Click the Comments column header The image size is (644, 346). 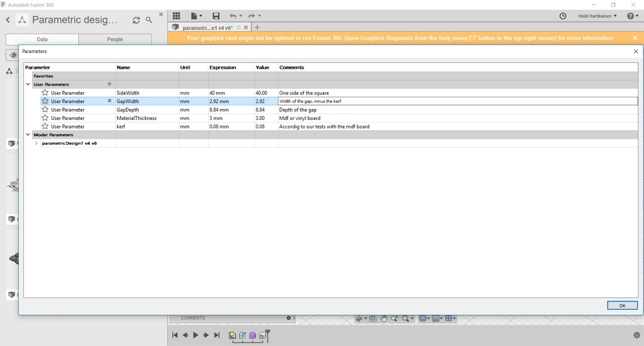point(458,67)
